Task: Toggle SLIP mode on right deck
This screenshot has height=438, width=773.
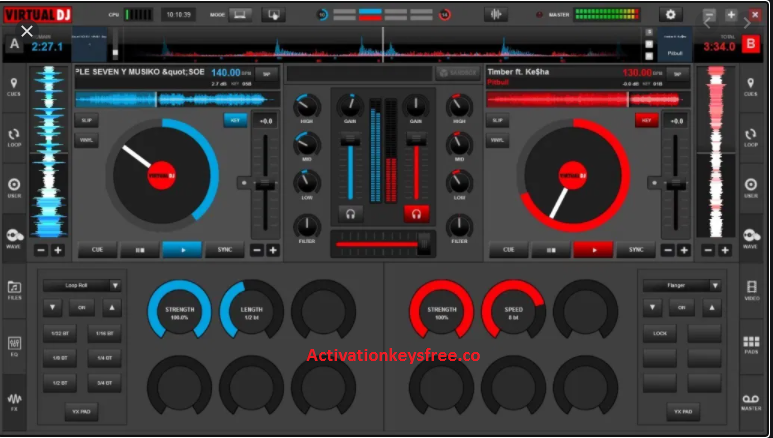Action: [497, 120]
